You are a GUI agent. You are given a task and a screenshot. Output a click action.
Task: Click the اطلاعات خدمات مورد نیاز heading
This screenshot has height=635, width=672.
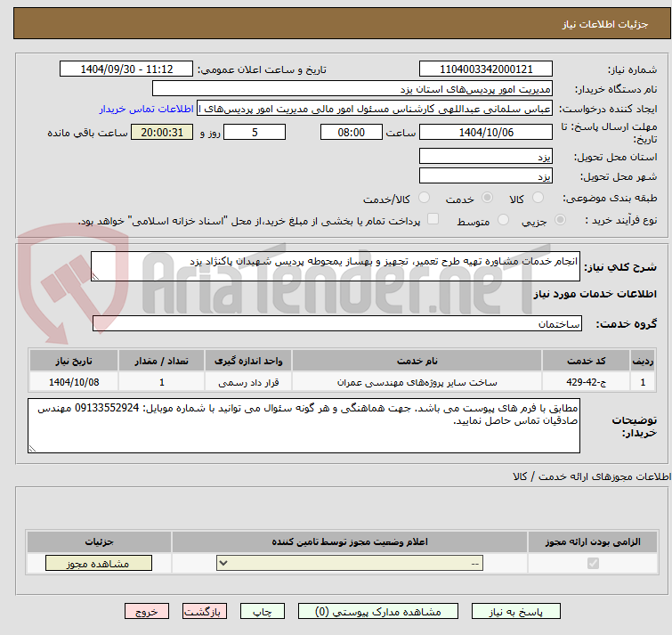(x=595, y=294)
